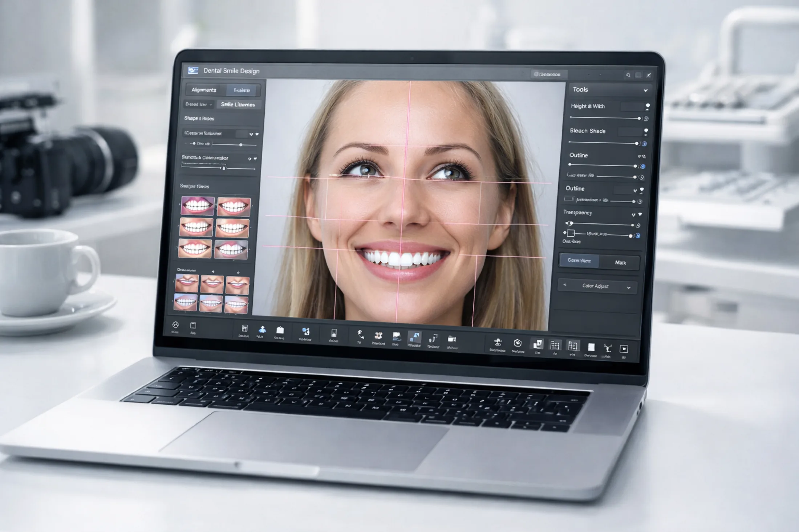Click the Height & With value field

632,106
